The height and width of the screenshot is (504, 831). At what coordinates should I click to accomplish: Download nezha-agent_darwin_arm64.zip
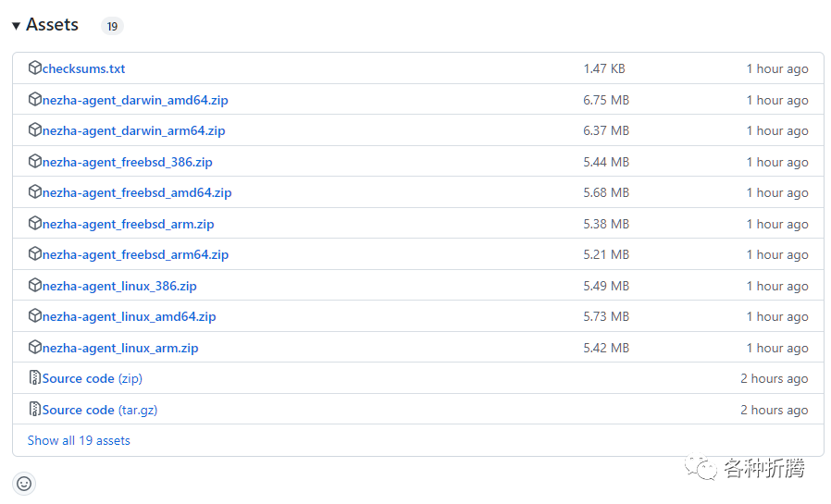pyautogui.click(x=133, y=130)
